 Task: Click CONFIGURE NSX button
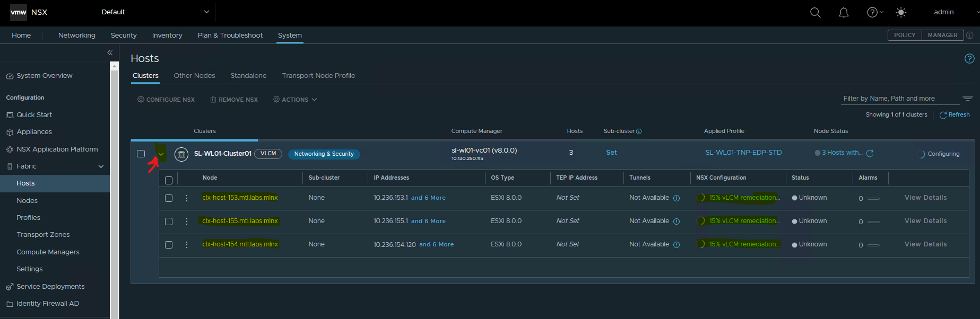(x=166, y=100)
